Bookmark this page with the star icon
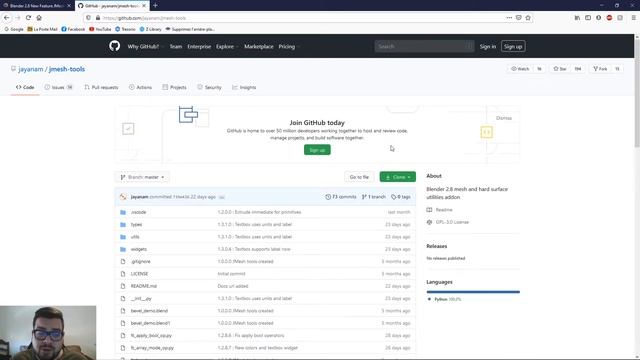The height and width of the screenshot is (360, 640). pyautogui.click(x=528, y=18)
